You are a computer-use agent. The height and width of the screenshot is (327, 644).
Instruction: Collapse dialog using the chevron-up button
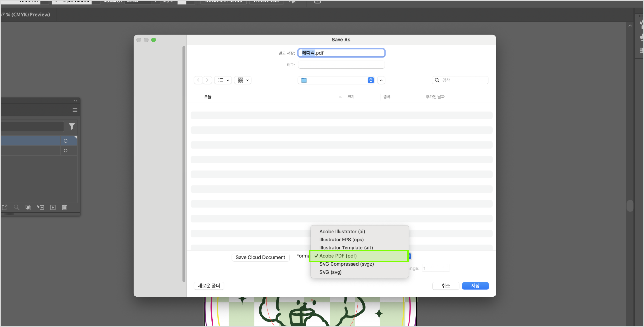381,80
